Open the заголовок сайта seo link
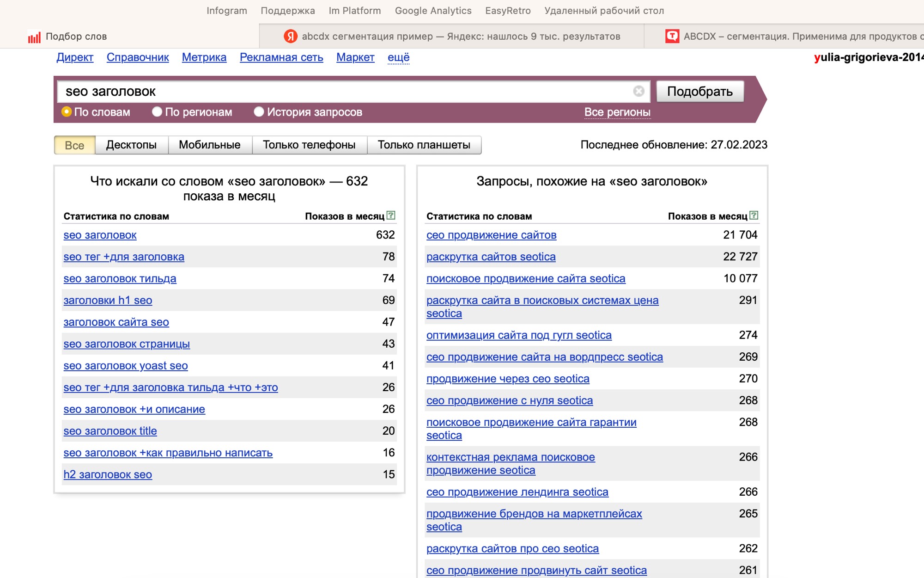The height and width of the screenshot is (578, 924). [116, 322]
